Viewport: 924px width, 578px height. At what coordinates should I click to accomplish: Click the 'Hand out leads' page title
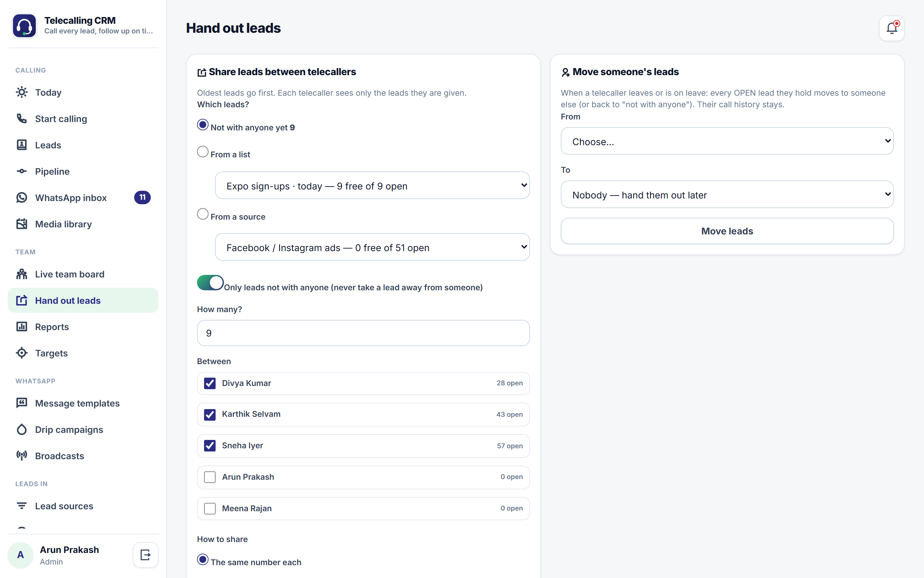(x=233, y=28)
